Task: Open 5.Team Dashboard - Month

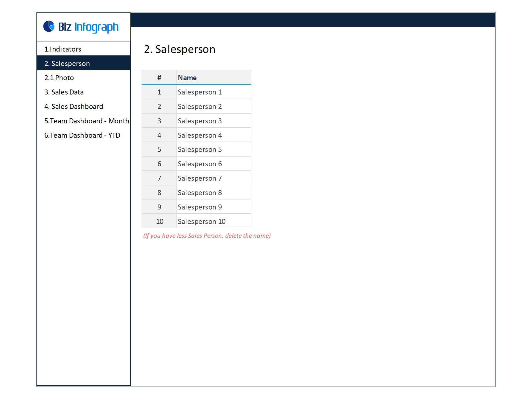Action: tap(83, 121)
